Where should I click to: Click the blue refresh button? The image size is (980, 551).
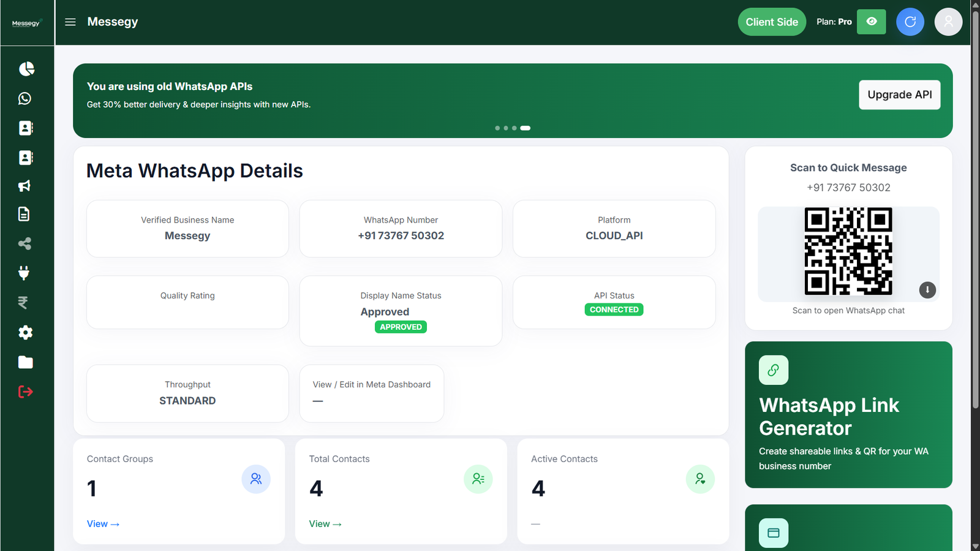click(x=910, y=22)
